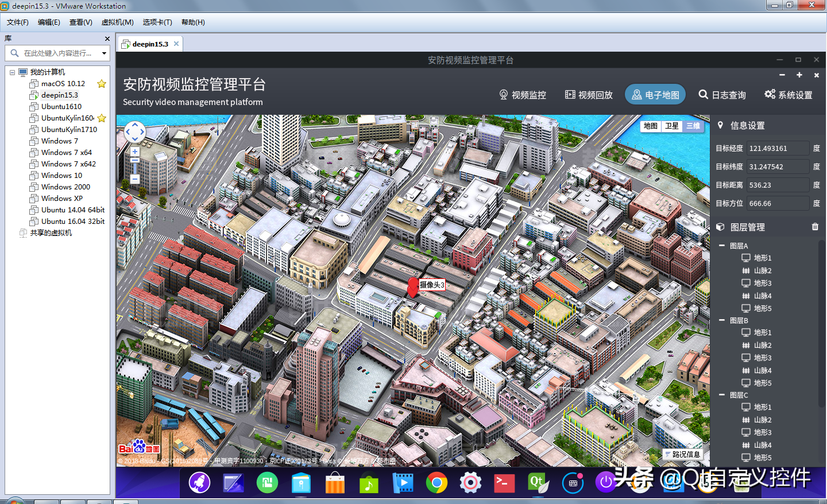The height and width of the screenshot is (504, 827).
Task: Switch map to 卫星 satellite view
Action: pos(672,126)
